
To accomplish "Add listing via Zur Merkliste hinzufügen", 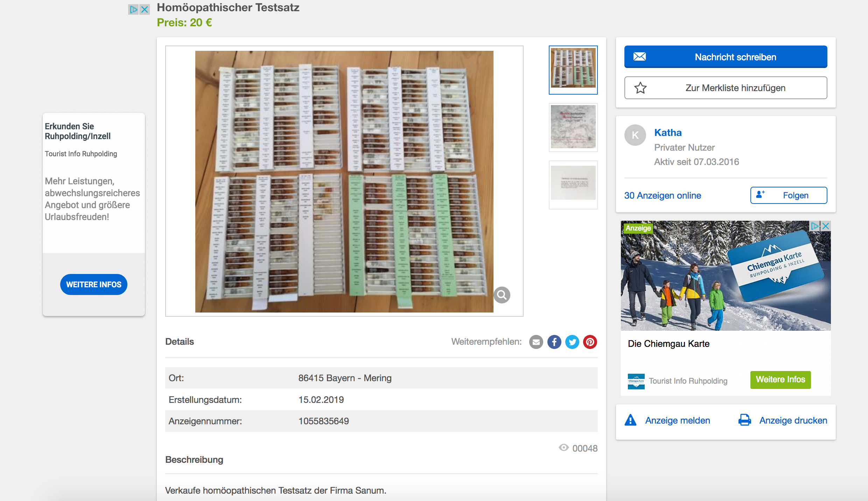I will (726, 88).
